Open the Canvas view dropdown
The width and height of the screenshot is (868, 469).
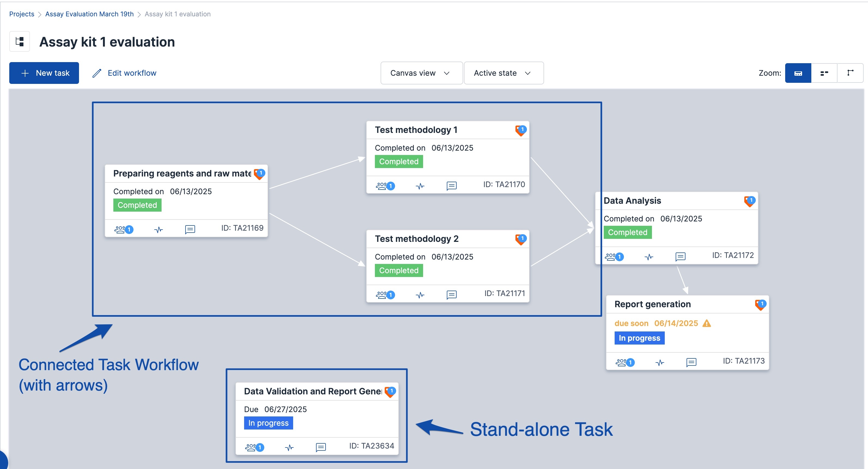[x=421, y=73]
